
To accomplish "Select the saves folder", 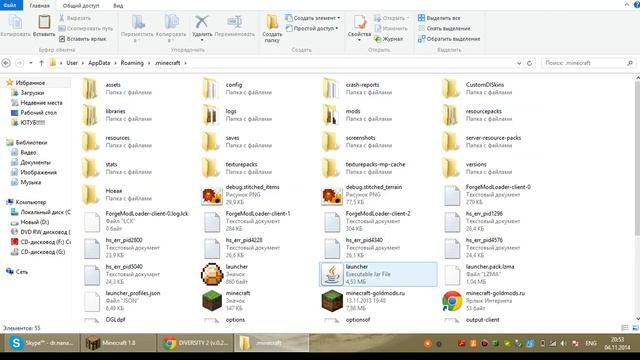I will pyautogui.click(x=238, y=142).
